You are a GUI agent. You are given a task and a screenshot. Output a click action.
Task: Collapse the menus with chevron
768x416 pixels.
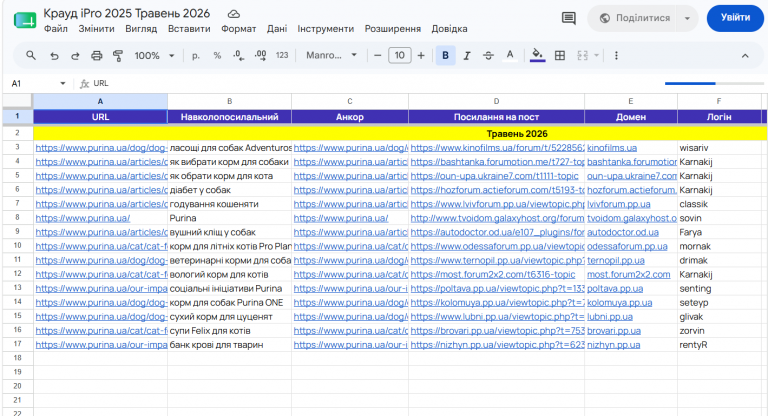(x=745, y=56)
